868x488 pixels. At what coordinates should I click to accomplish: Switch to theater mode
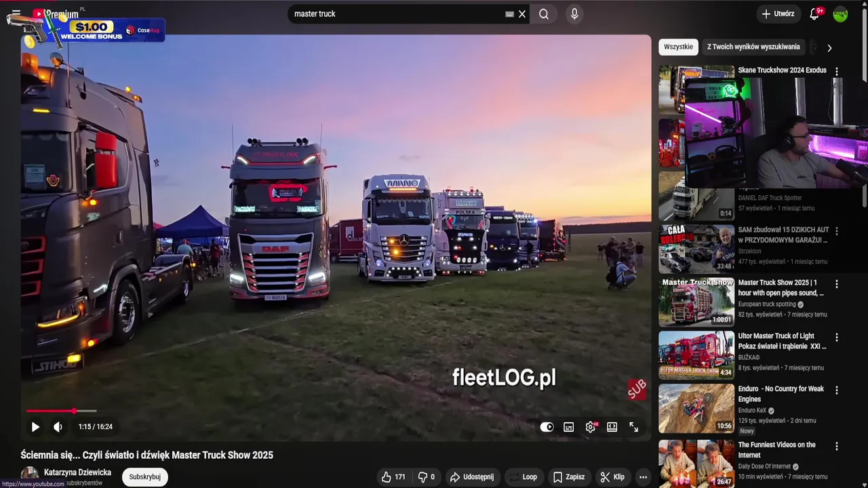(612, 427)
